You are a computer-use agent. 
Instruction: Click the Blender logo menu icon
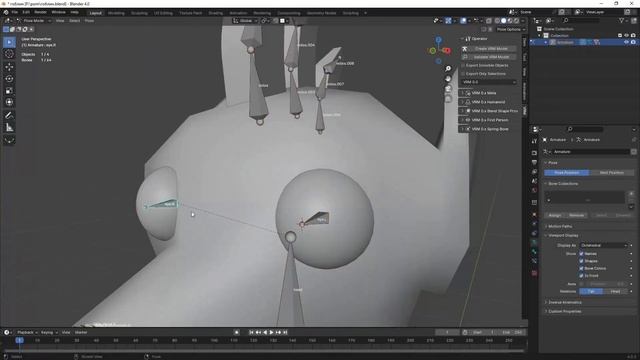6,12
